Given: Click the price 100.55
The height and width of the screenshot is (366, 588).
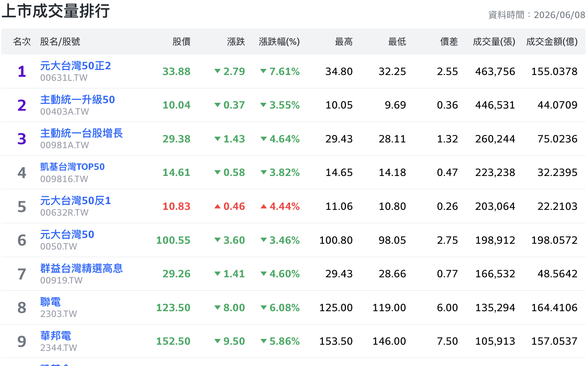Looking at the screenshot, I should click(173, 240).
